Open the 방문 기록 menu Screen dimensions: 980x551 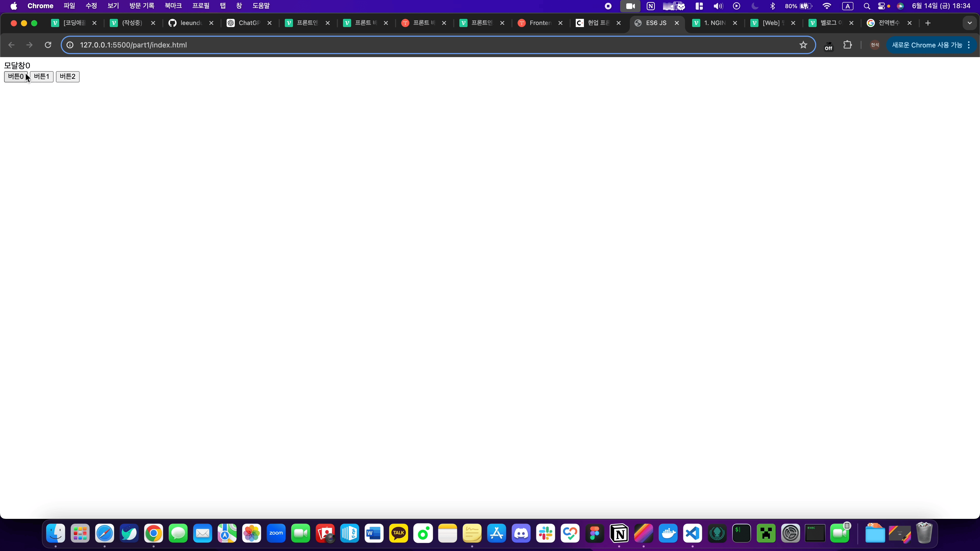coord(142,6)
